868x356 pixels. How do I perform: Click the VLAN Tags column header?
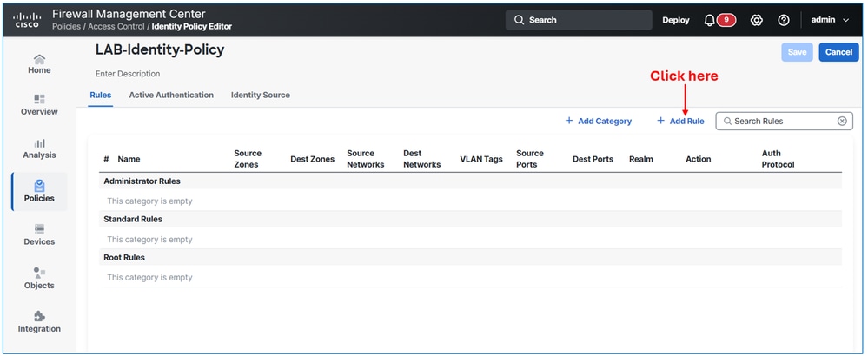(481, 159)
